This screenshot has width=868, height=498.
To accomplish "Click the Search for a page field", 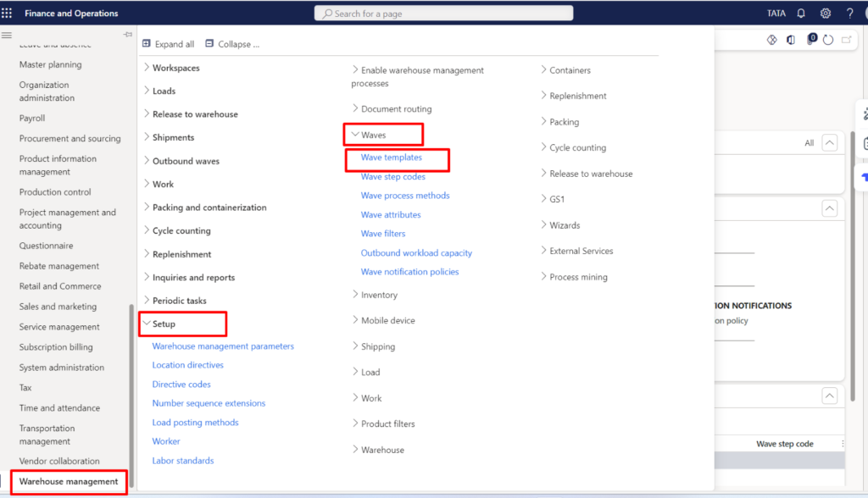I will pyautogui.click(x=444, y=14).
